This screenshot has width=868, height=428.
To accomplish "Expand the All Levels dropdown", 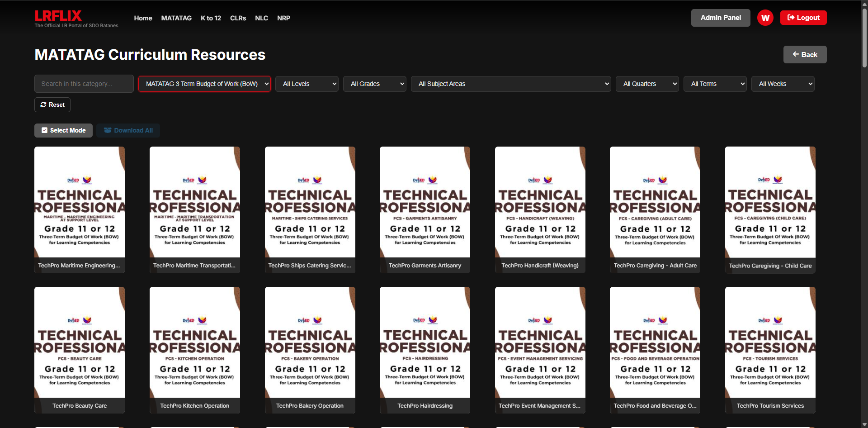I will [x=307, y=84].
